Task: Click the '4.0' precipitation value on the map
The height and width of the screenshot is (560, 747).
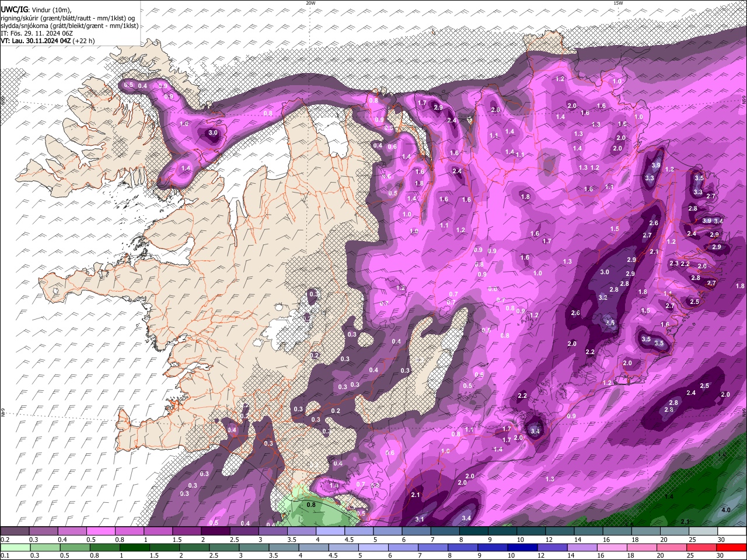Action: pyautogui.click(x=726, y=510)
